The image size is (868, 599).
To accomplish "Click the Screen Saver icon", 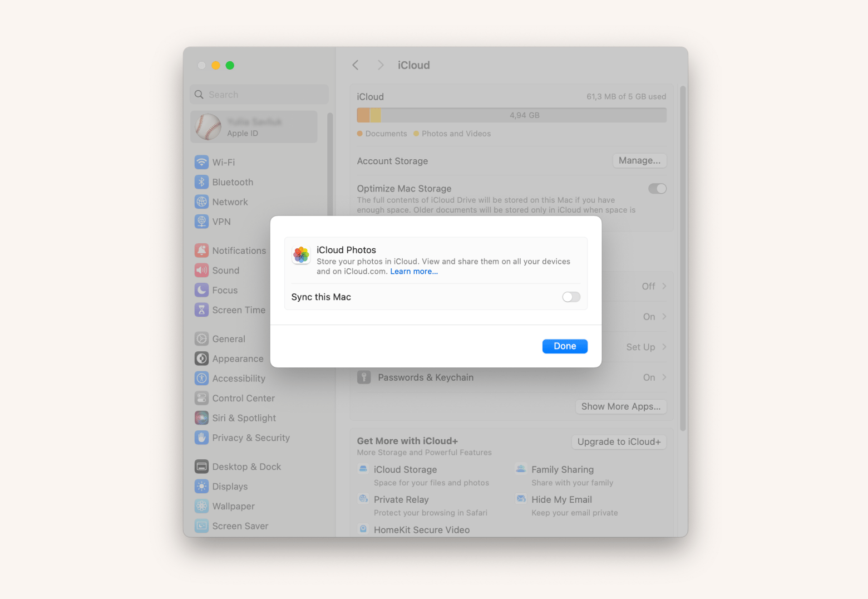I will coord(201,526).
